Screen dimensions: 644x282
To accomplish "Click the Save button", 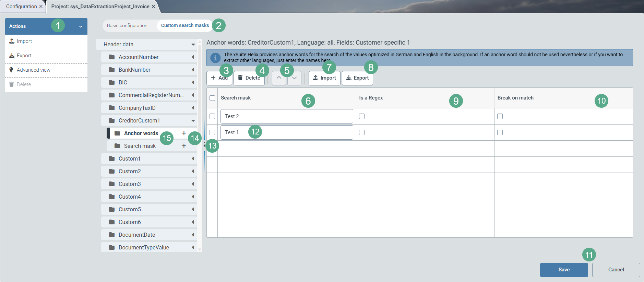I will tap(564, 270).
